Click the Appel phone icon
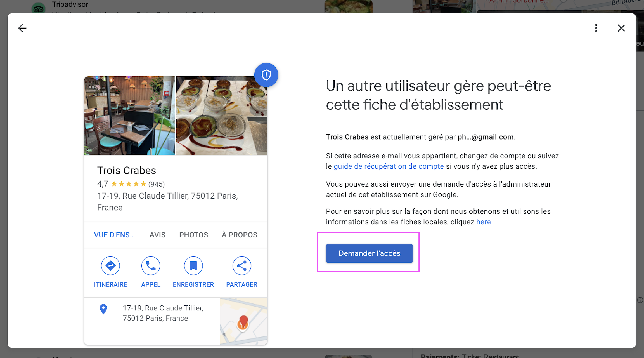Screen dimensions: 644x358 (x=151, y=266)
